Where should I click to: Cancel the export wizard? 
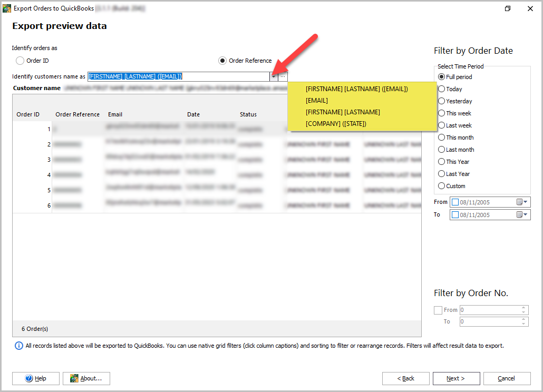[x=507, y=378]
